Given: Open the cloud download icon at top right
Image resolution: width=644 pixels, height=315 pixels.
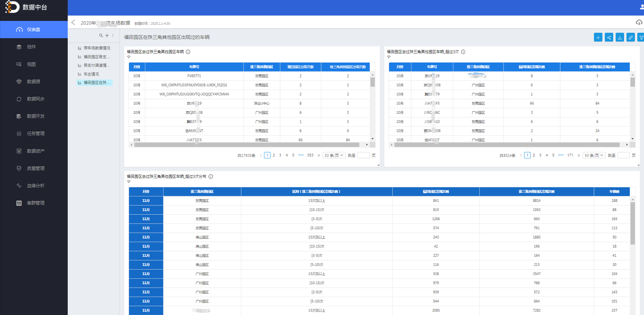Looking at the screenshot, I should point(639,23).
